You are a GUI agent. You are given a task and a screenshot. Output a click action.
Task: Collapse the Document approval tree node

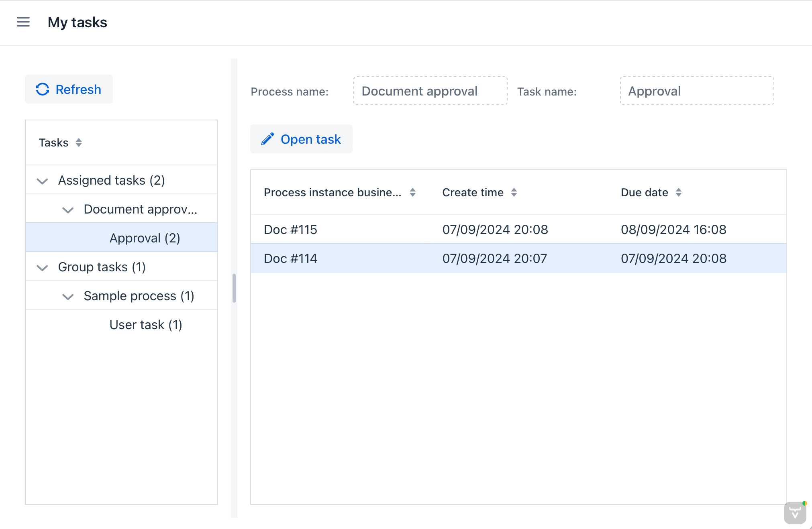[68, 210]
